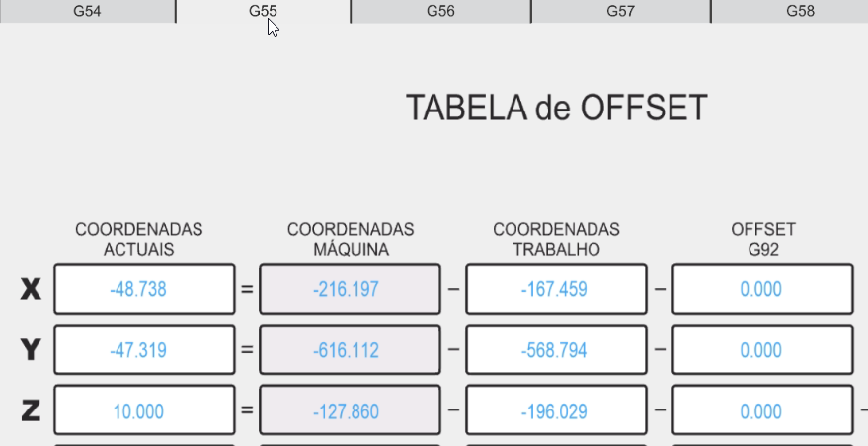Click X actual coordinate field -48.738

(144, 289)
